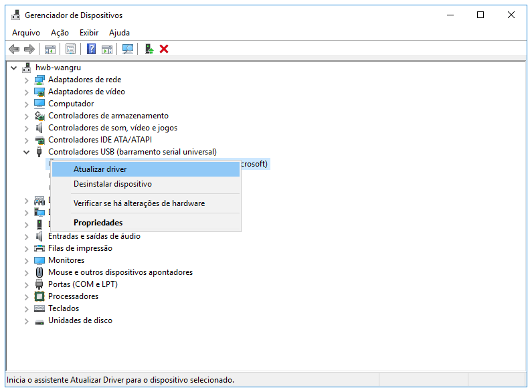Select Verificar se há alterações de hardware
The image size is (532, 392).
146,203
